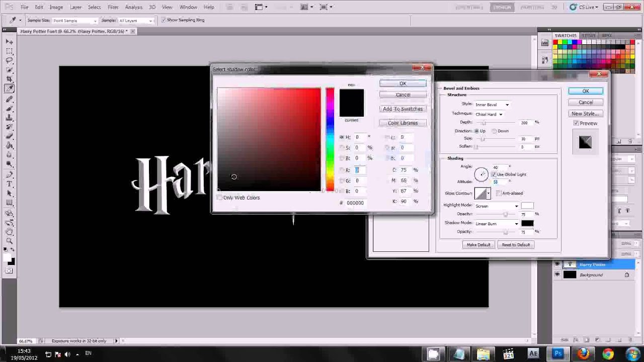Toggle Only Web Colors checkbox
Screen dimensions: 644x362
[220, 198]
